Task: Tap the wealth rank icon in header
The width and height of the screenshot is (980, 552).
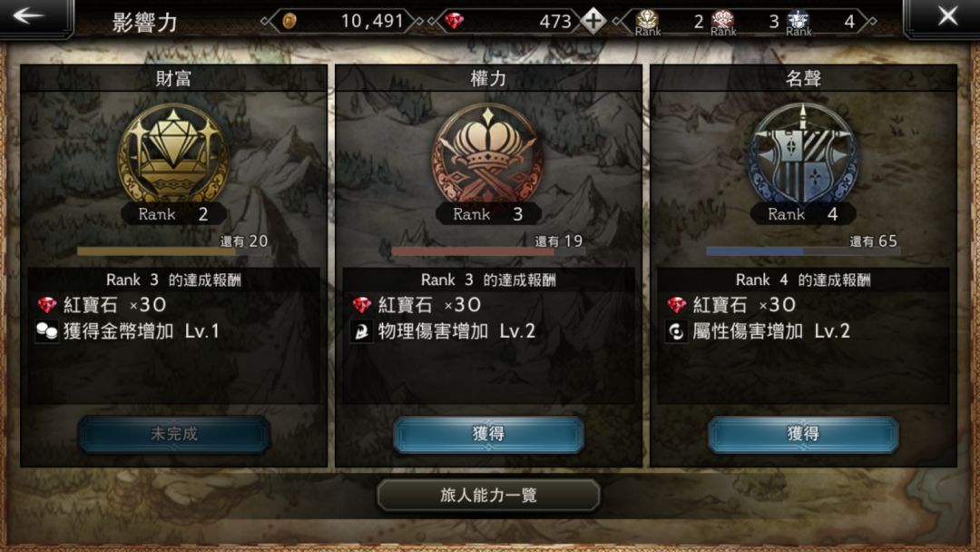Action: pyautogui.click(x=648, y=22)
